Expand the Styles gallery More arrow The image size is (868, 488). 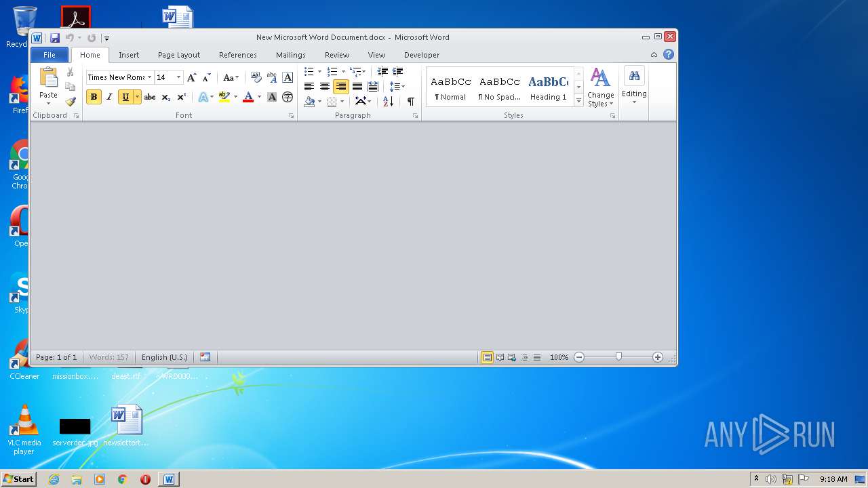point(578,100)
